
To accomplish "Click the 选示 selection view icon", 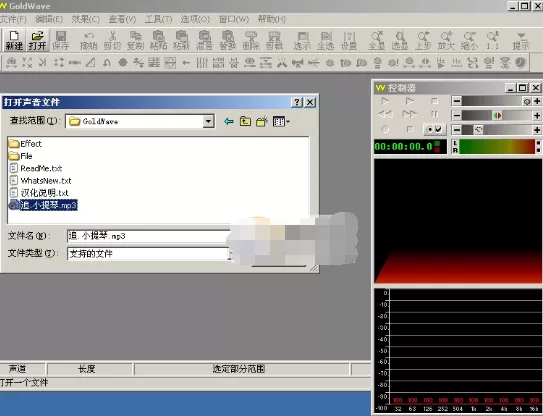I will click(302, 40).
